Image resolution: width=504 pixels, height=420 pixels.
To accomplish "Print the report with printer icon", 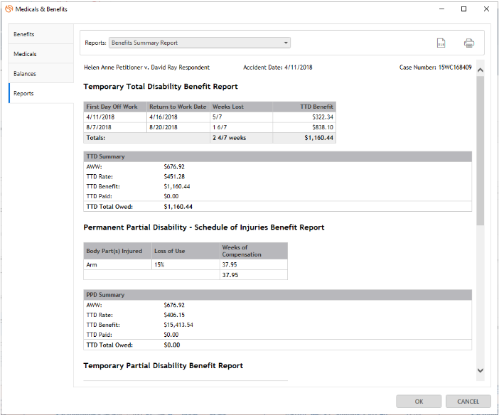I will pyautogui.click(x=468, y=43).
